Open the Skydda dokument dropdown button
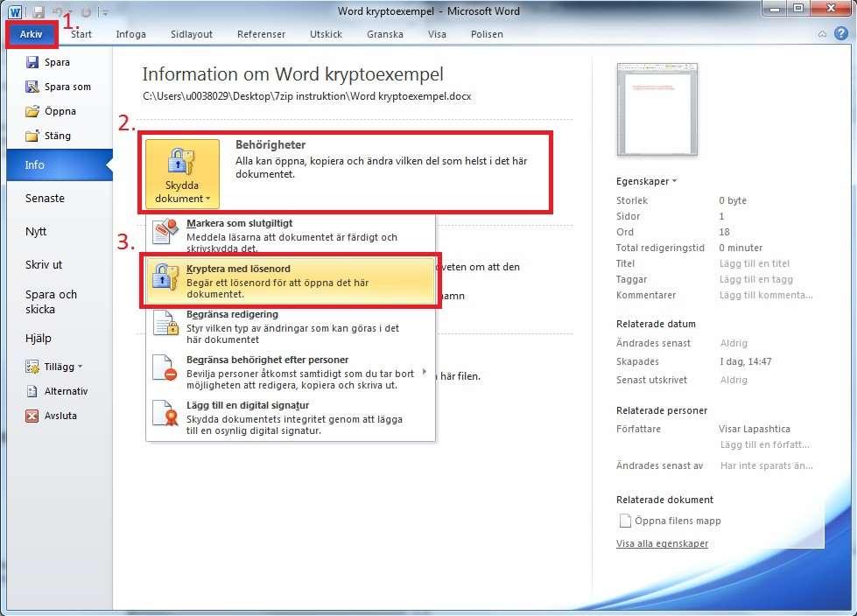 tap(183, 173)
